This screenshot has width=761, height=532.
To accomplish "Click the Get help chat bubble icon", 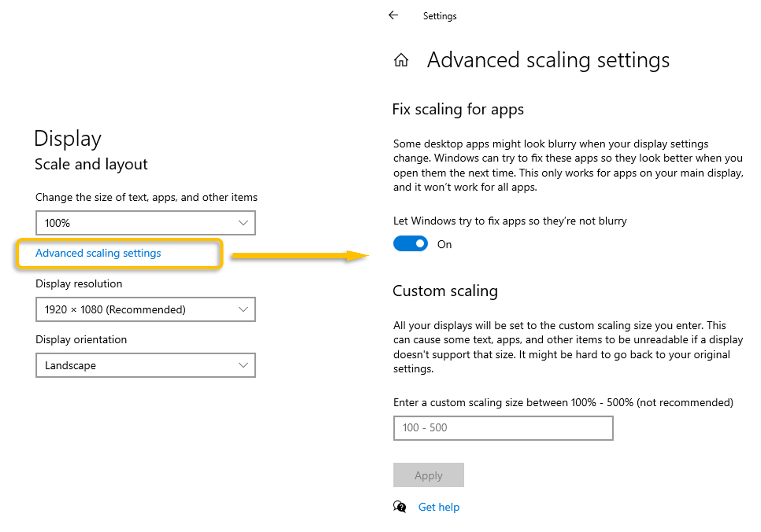I will [x=400, y=506].
